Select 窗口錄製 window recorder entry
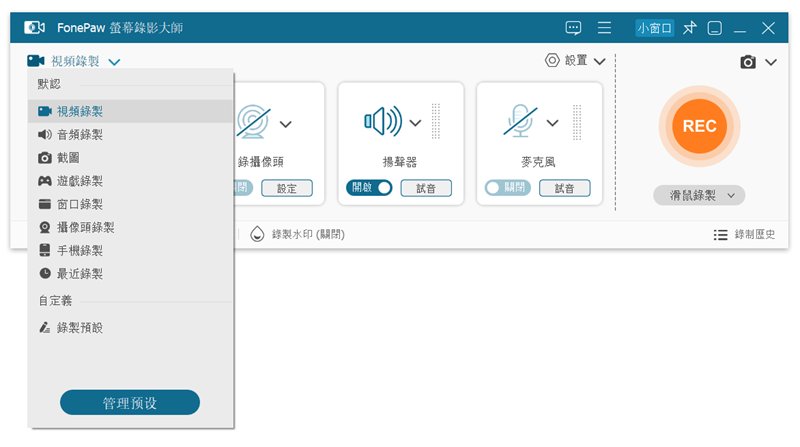Screen dimensions: 800x447 131,204
